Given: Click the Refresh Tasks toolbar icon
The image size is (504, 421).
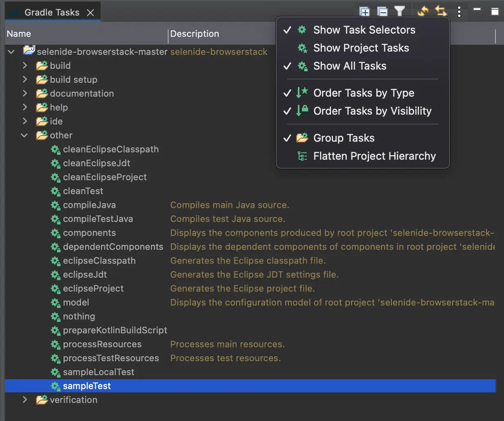Looking at the screenshot, I should click(423, 11).
